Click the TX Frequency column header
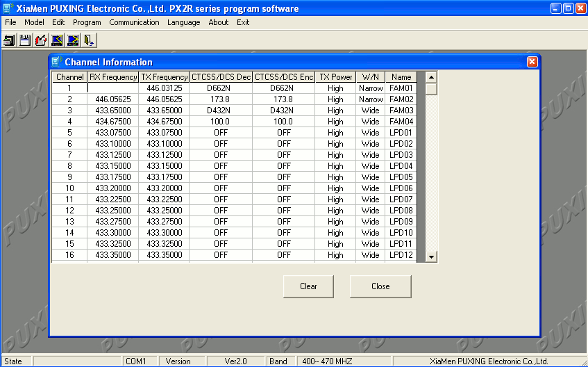 coord(165,77)
